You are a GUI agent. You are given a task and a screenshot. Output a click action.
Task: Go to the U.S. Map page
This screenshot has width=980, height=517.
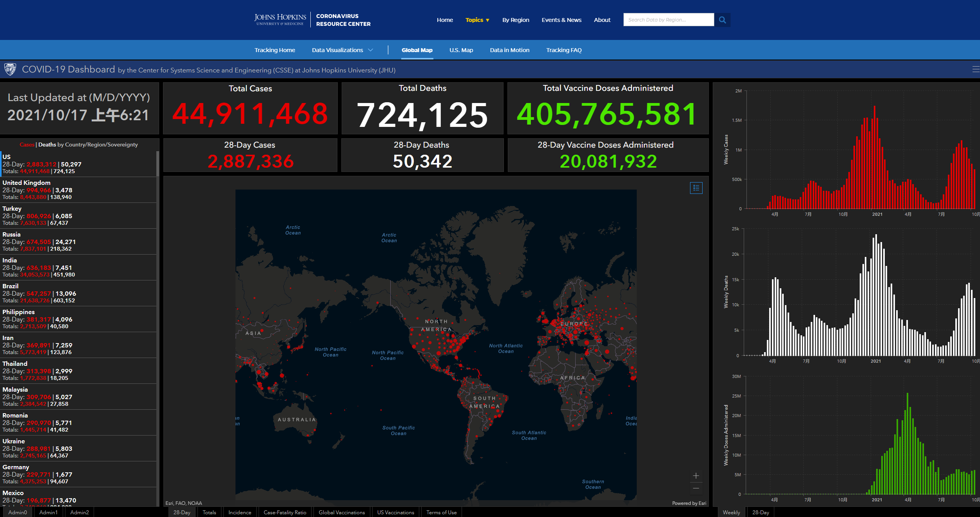click(x=461, y=50)
